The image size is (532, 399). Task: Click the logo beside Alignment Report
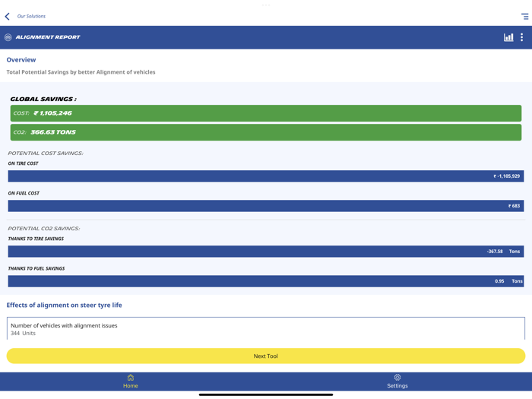[x=8, y=37]
